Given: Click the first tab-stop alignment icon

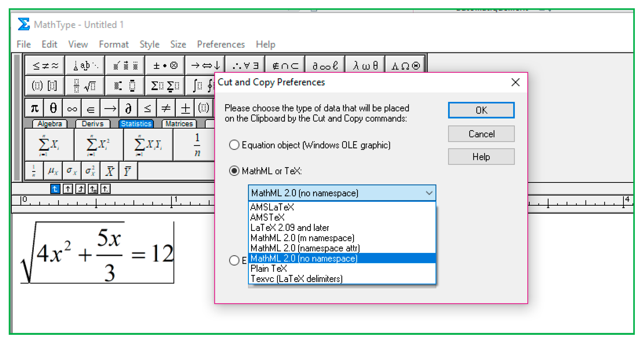Looking at the screenshot, I should [55, 188].
